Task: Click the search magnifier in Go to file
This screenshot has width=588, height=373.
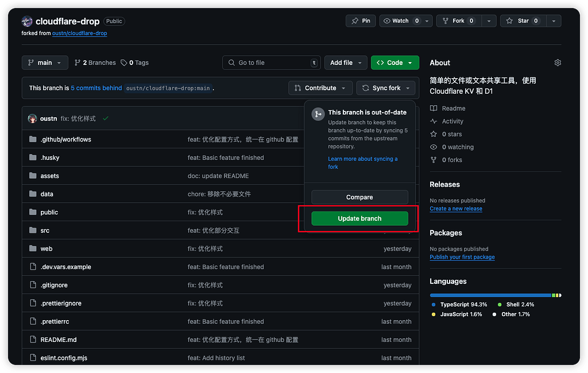Action: 232,63
